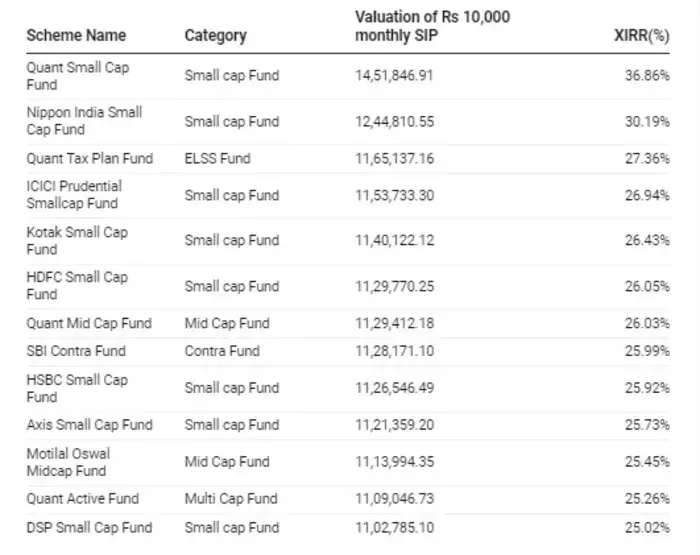Click the Category column header

[215, 36]
